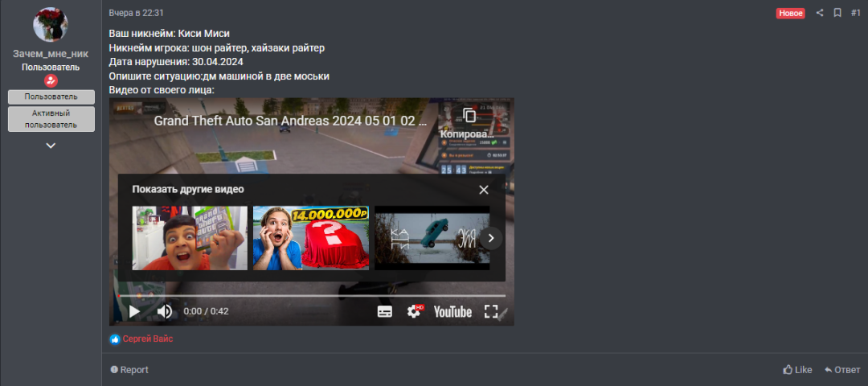Open the 14.000.000₽ suggested video thumbnail

click(311, 238)
